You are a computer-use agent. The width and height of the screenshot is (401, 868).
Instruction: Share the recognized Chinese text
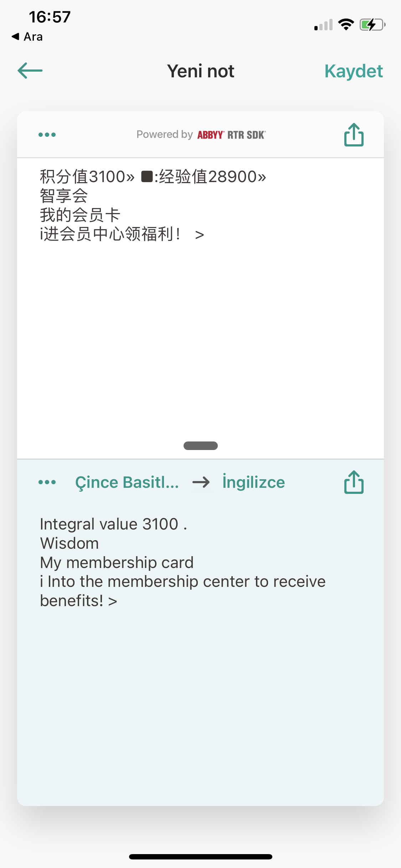pyautogui.click(x=354, y=135)
